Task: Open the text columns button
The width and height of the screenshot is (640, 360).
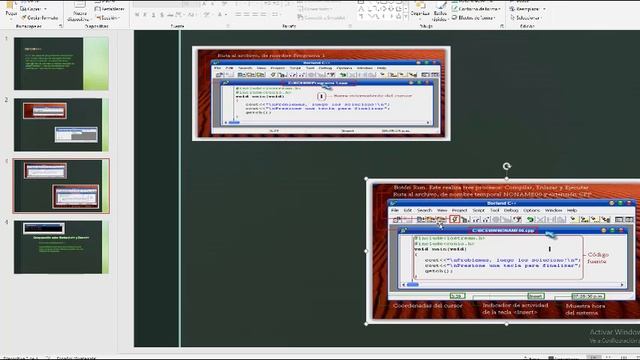Action: tap(276, 14)
